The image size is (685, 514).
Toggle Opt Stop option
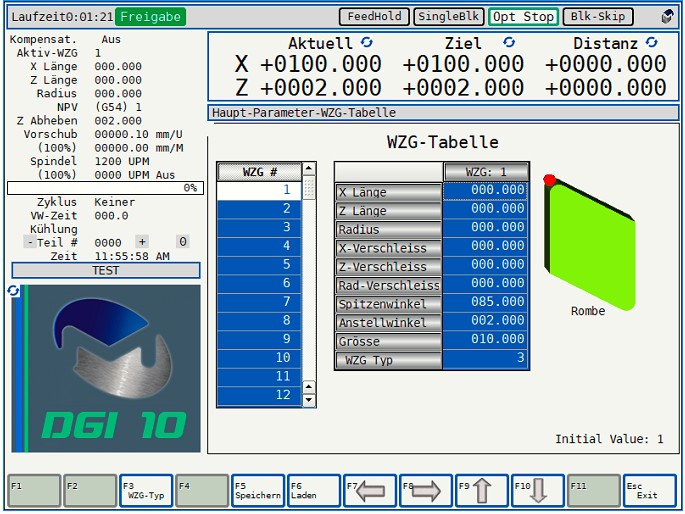(523, 17)
